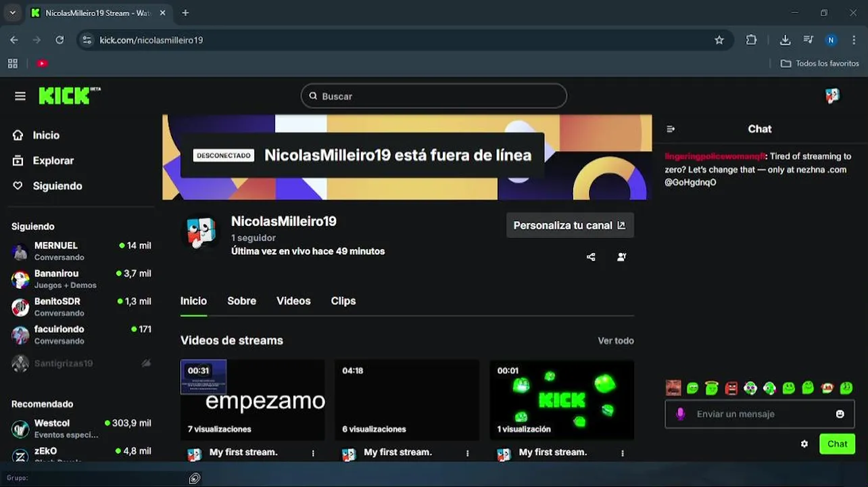Open options menu for 00:01 stream video
The height and width of the screenshot is (487, 868).
tap(622, 453)
